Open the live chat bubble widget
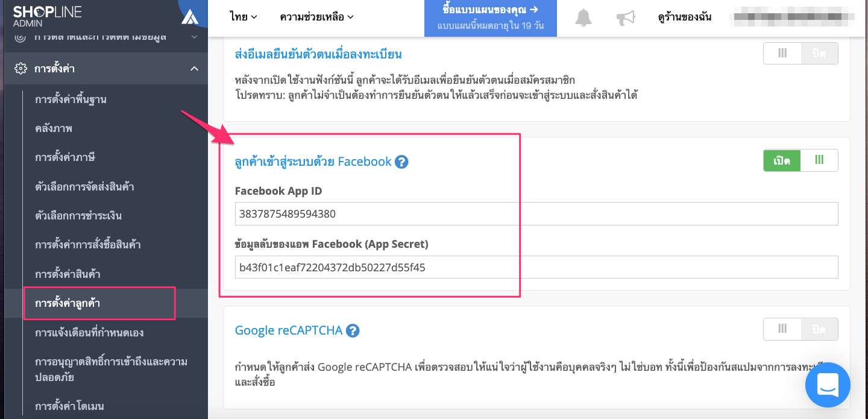Screen dimensions: 868x419 point(828,385)
